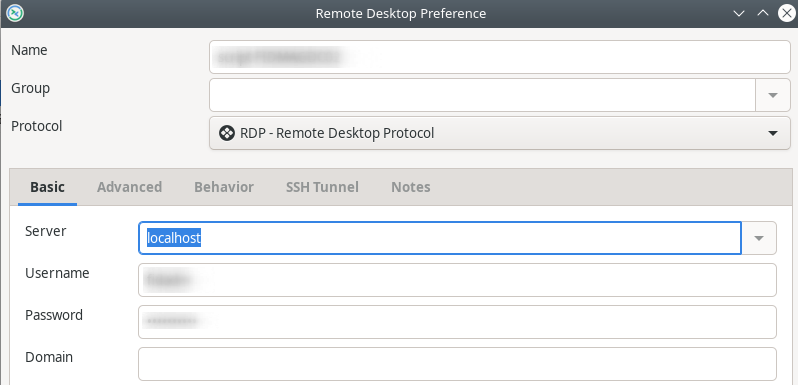The image size is (798, 385).
Task: Maximize the Remote Desktop Preference window
Action: 762,14
